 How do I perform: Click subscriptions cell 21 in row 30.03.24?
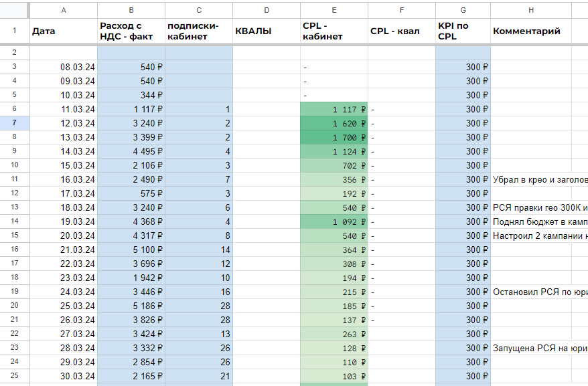pyautogui.click(x=199, y=376)
